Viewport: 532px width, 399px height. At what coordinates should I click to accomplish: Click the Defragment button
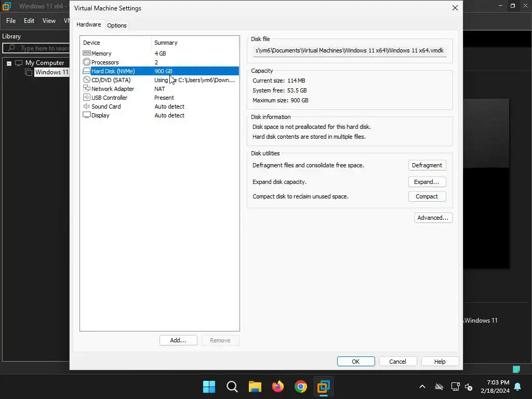[x=427, y=165]
